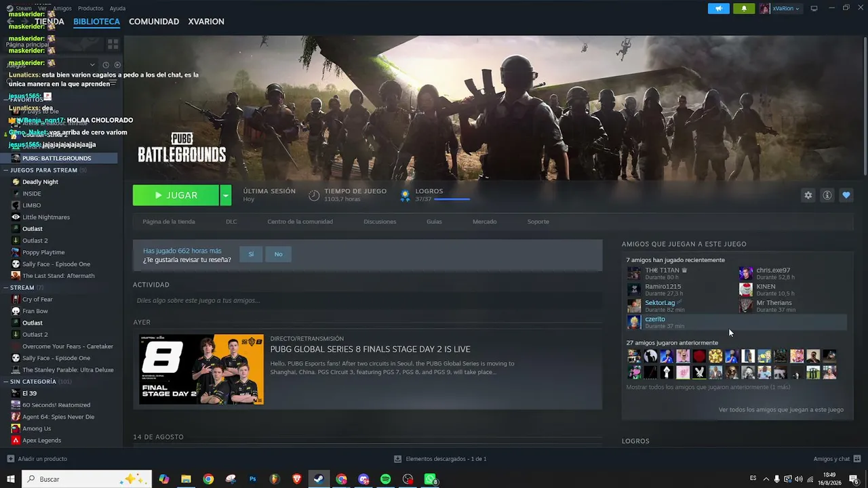This screenshot has width=868, height=488.
Task: Open Play options dropdown arrow
Action: [226, 195]
